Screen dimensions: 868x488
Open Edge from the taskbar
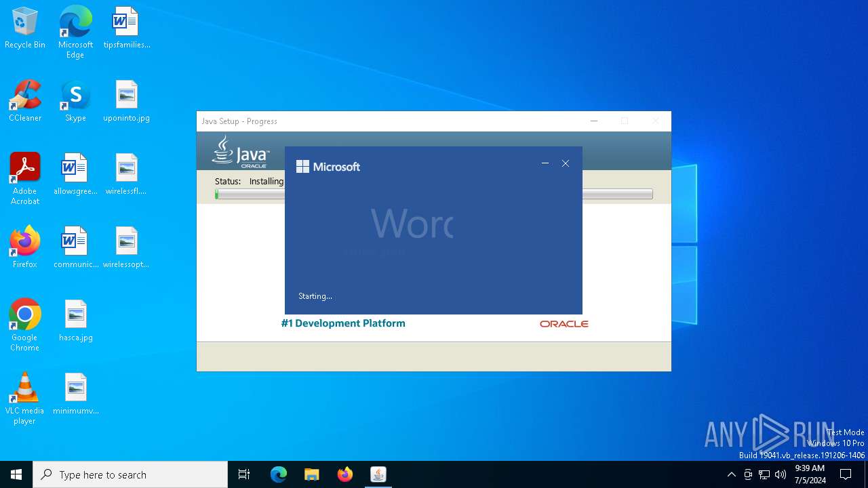pos(279,474)
